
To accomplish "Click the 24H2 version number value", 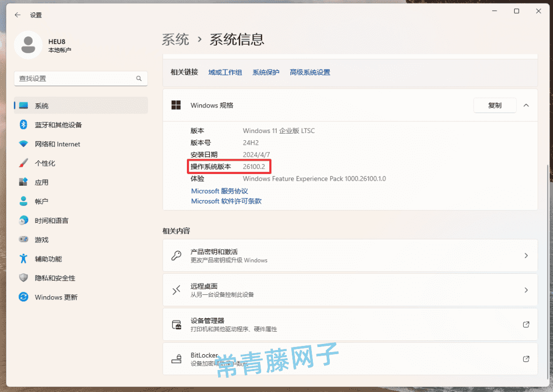I will point(251,143).
